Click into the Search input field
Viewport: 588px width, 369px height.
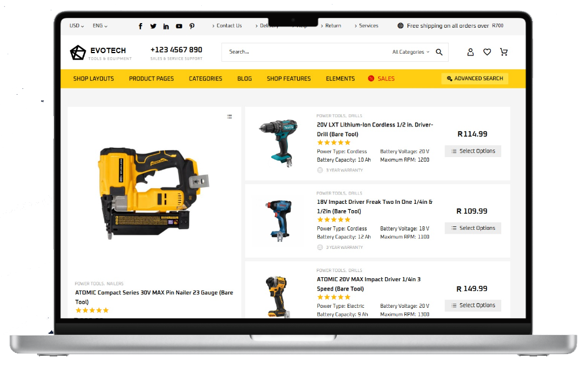click(301, 52)
